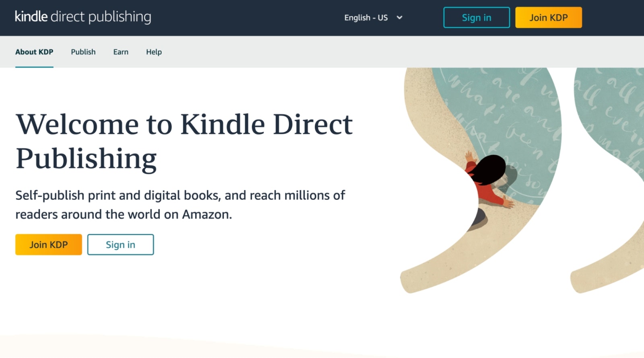Click Join KDP below the welcome text
644x358 pixels.
[x=49, y=245]
